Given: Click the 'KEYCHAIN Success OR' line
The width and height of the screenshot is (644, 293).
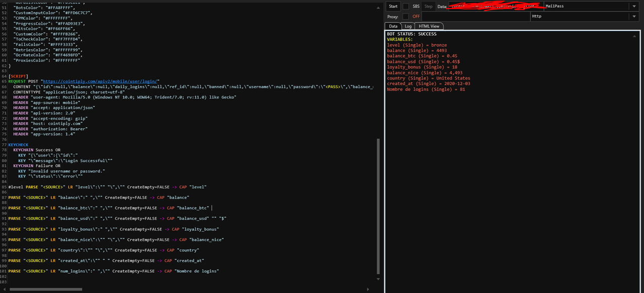Looking at the screenshot, I should 37,150.
